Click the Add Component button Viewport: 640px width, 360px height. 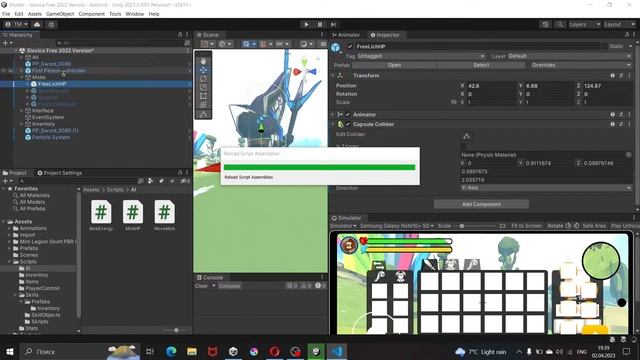[481, 204]
